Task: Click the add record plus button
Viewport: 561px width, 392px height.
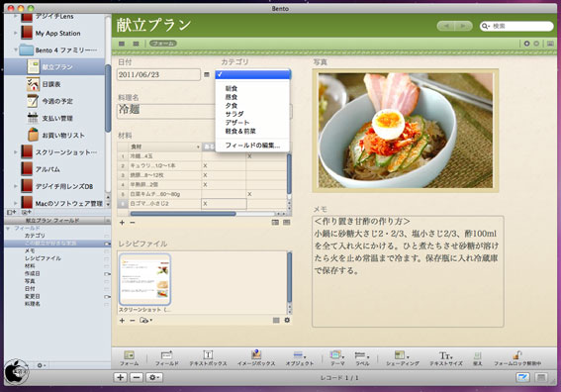Action: (x=121, y=377)
